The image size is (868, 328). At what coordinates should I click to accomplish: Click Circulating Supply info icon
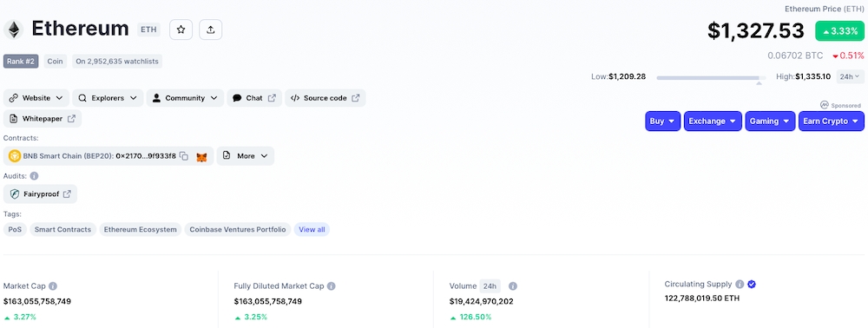pyautogui.click(x=739, y=285)
